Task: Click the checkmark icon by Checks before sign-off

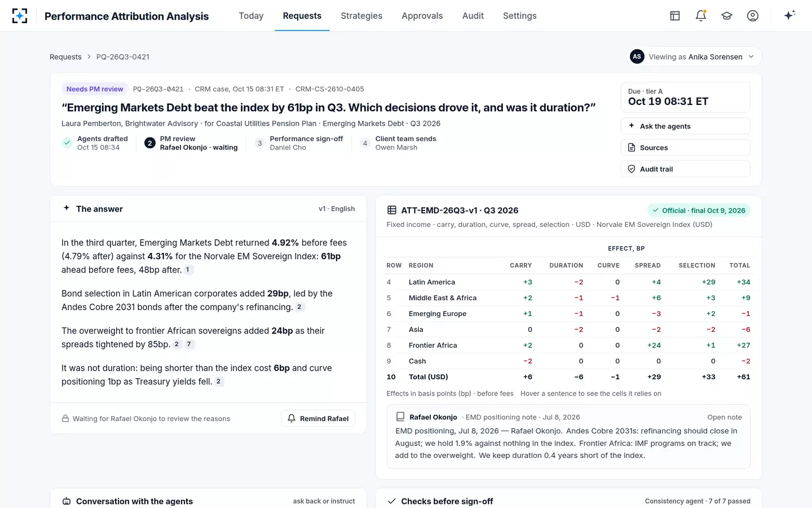Action: (x=392, y=501)
